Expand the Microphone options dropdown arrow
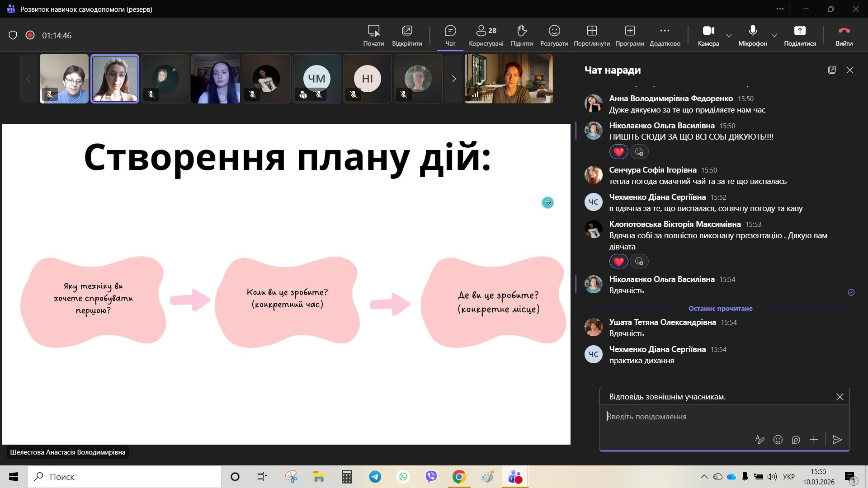The height and width of the screenshot is (488, 868). click(x=774, y=35)
